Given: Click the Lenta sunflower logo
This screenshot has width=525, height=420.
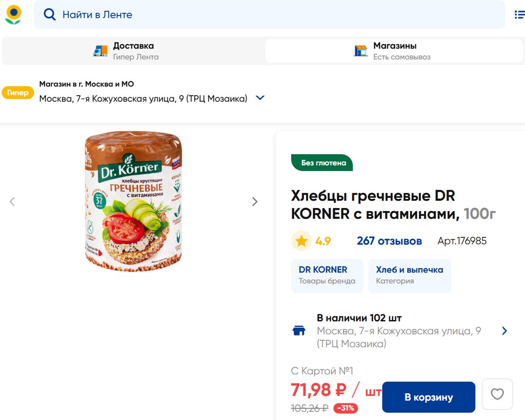Looking at the screenshot, I should pyautogui.click(x=13, y=14).
